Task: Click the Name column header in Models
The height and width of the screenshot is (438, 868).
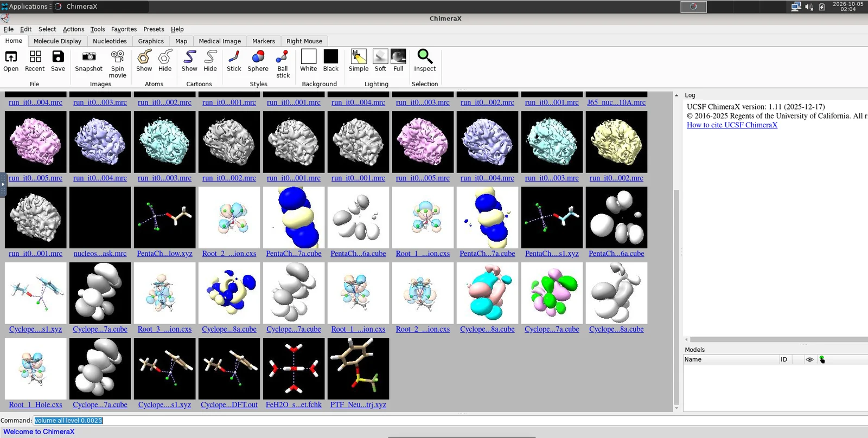Action: pyautogui.click(x=731, y=359)
